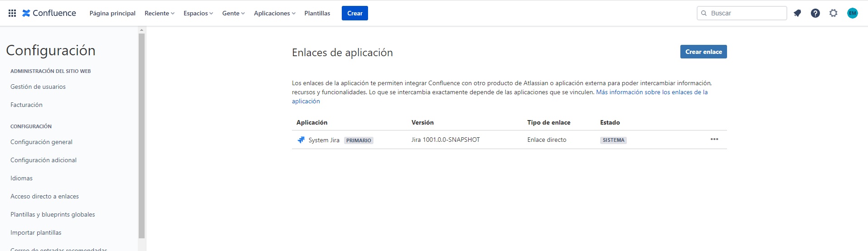Open Configuración adicional in sidebar
This screenshot has width=868, height=251.
44,160
